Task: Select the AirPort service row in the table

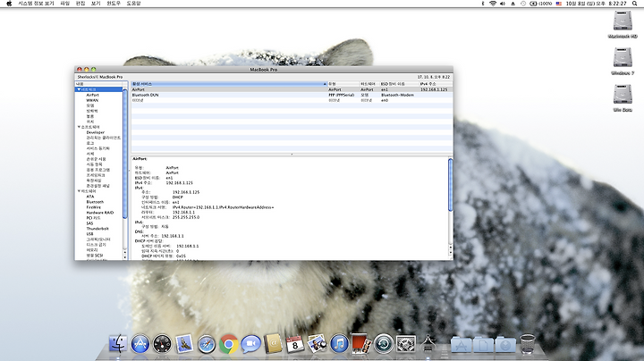Action: pyautogui.click(x=292, y=89)
